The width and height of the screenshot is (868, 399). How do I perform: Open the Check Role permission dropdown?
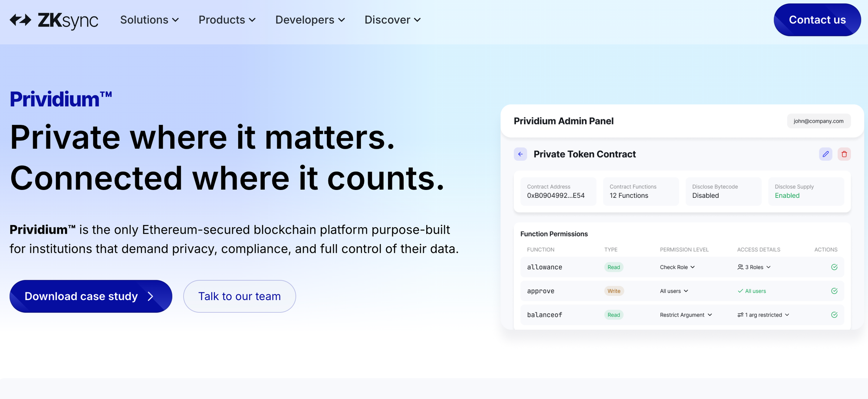tap(677, 267)
